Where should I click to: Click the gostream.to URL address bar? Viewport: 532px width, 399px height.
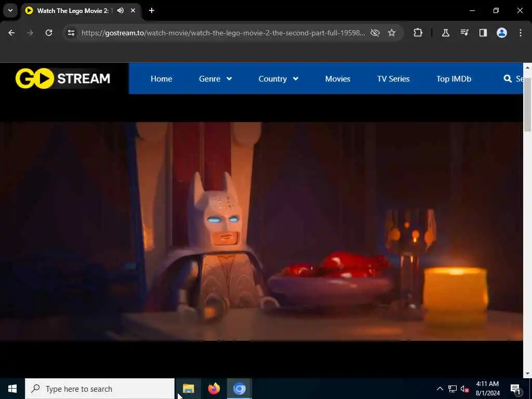click(223, 33)
